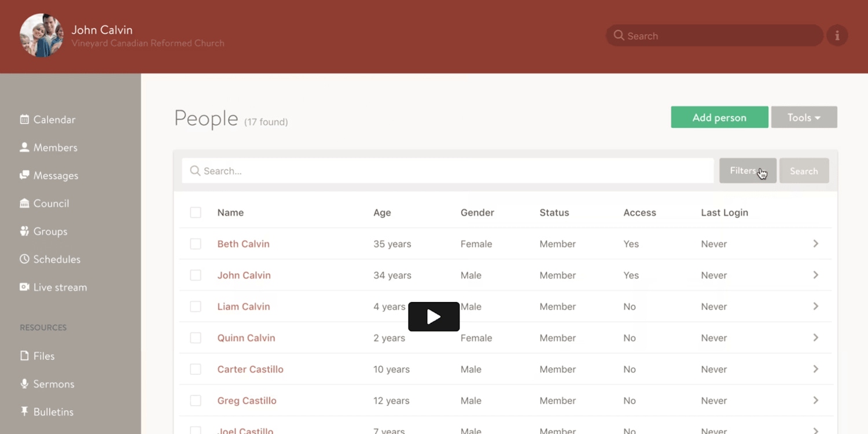Click the Groups icon in sidebar

point(24,231)
